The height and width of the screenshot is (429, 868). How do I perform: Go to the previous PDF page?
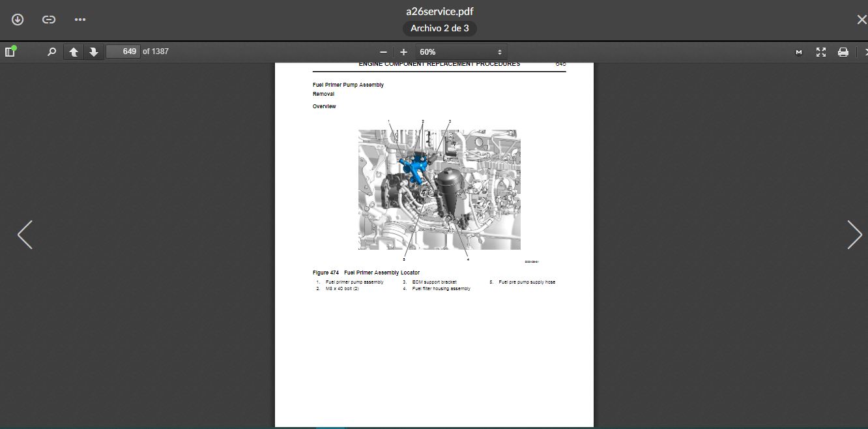[74, 52]
